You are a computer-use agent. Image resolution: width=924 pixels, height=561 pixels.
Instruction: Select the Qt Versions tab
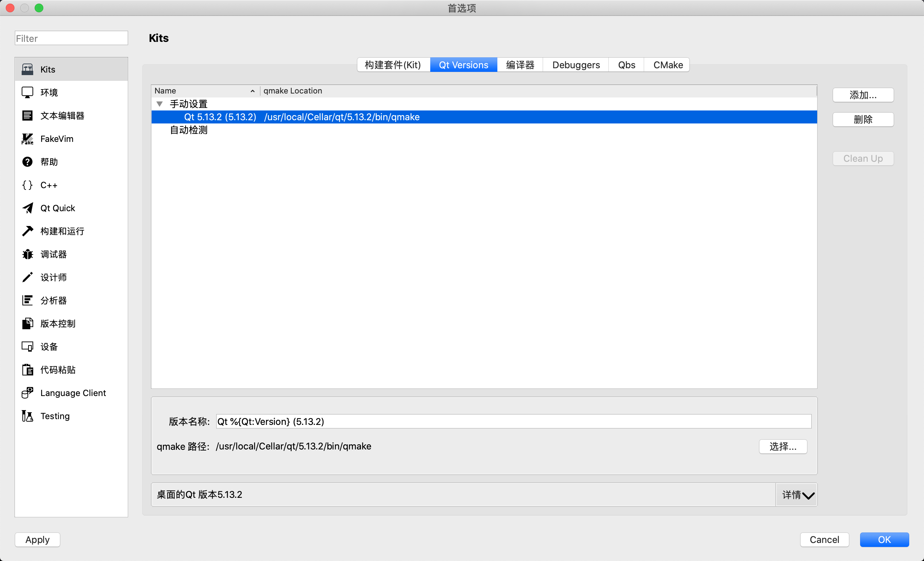click(x=463, y=65)
